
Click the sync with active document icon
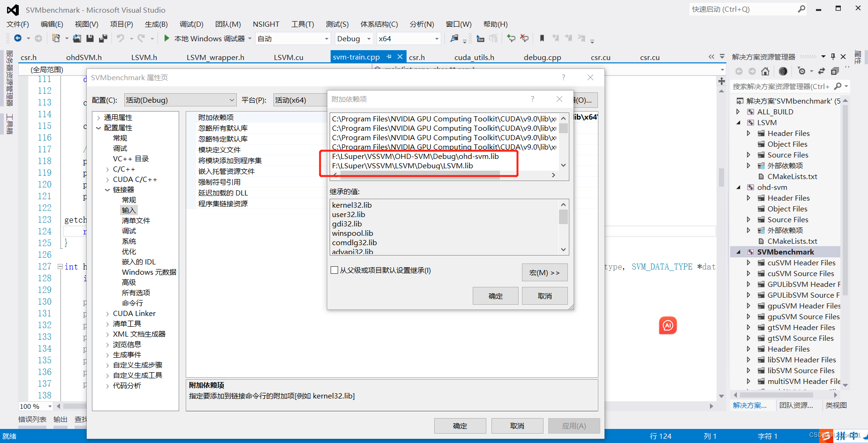[821, 71]
